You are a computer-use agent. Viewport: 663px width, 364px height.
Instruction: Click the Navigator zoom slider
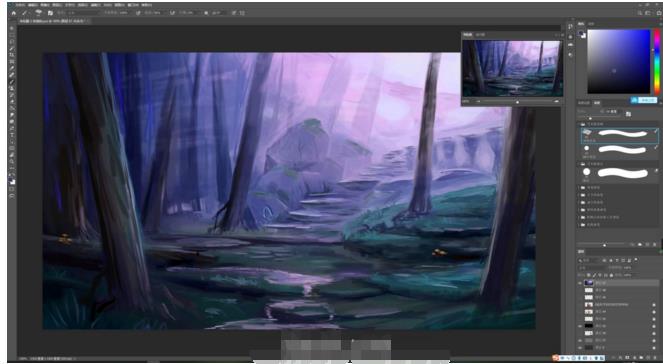pos(517,101)
